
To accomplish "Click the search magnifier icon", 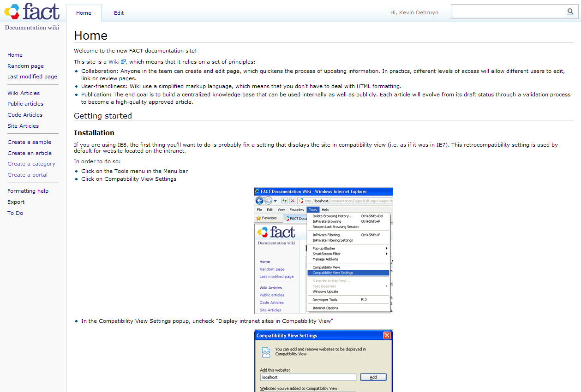I will tap(570, 12).
